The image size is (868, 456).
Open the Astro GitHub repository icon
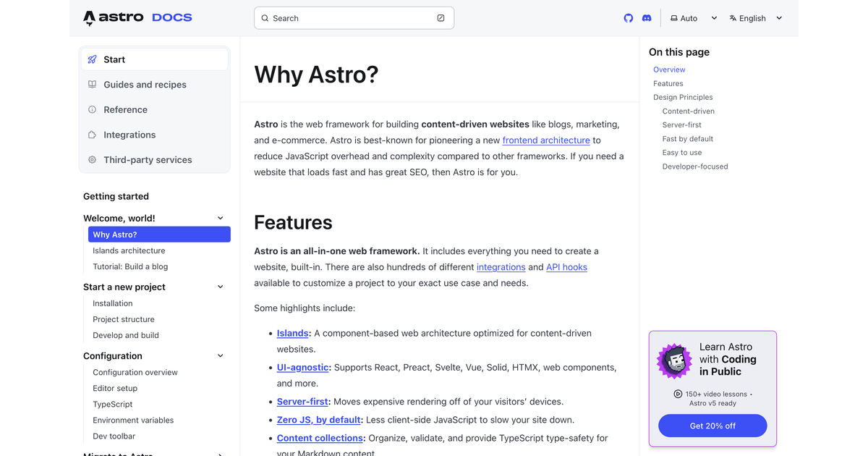tap(628, 18)
